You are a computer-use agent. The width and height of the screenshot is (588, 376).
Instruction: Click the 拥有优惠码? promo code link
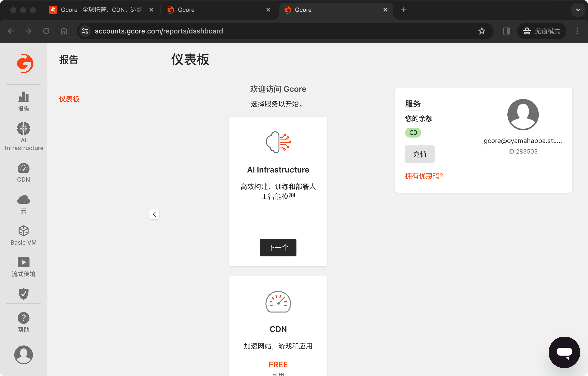click(424, 176)
